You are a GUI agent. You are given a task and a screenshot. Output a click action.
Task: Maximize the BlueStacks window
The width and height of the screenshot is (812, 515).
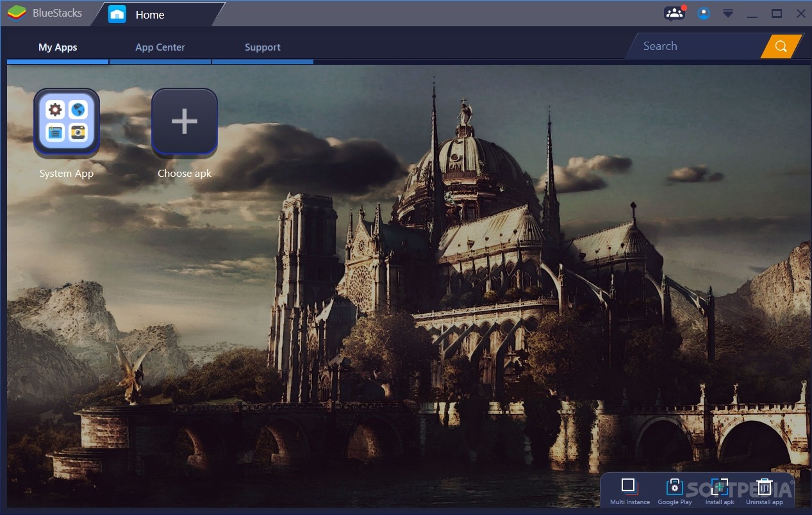777,13
